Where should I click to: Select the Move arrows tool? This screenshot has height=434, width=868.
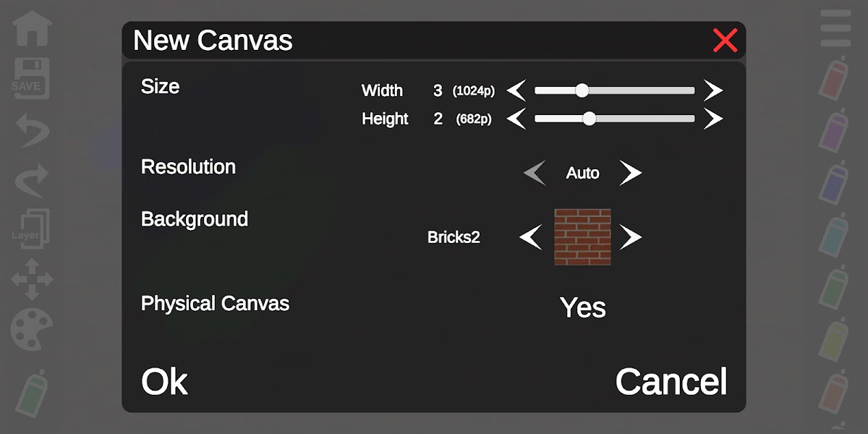32,278
